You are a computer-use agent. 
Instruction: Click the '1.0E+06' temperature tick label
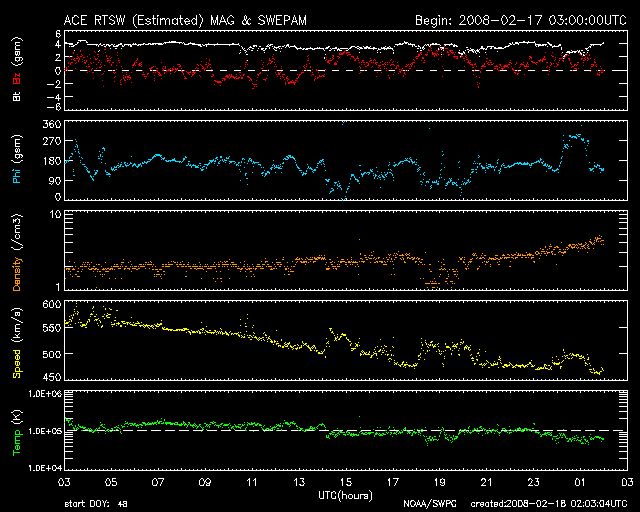click(45, 394)
